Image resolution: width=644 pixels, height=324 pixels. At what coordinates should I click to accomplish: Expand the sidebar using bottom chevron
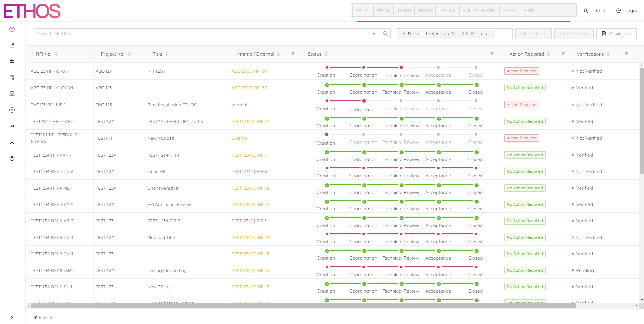coord(12,318)
